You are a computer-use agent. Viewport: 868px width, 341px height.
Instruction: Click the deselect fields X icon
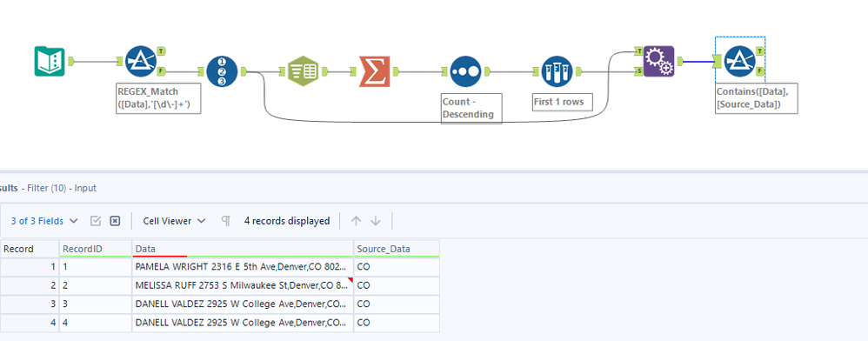[115, 221]
